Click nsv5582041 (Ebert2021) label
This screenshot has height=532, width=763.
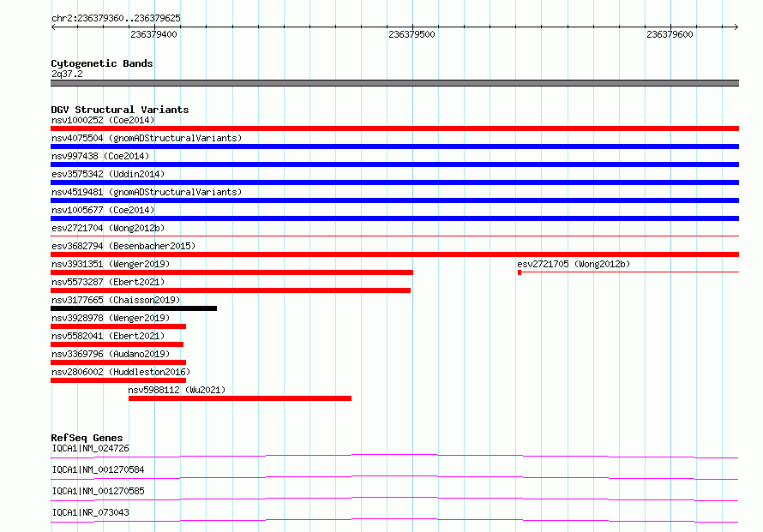click(108, 336)
